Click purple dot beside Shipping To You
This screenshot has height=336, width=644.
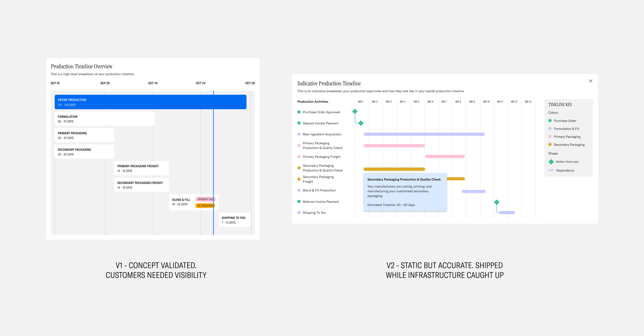pos(299,213)
